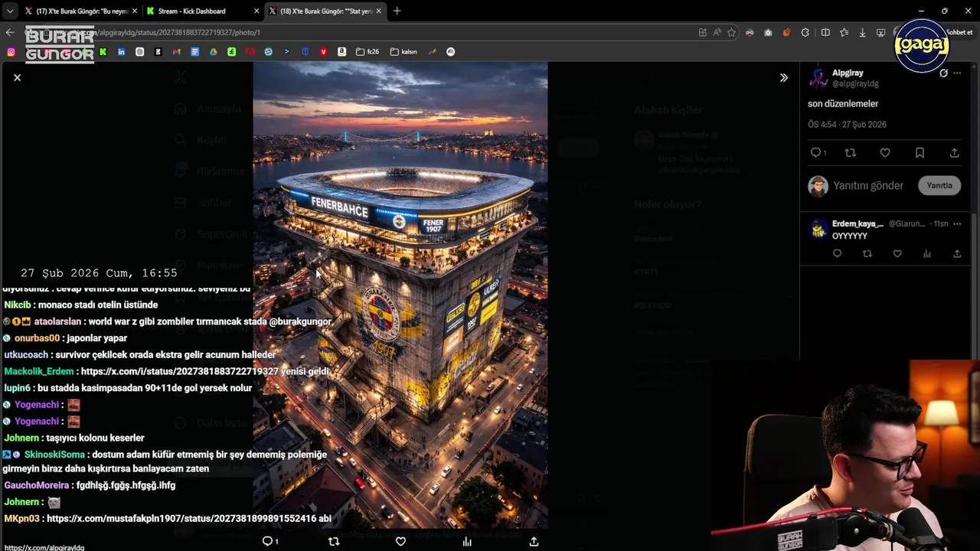Open the Extensions puzzle icon

pyautogui.click(x=805, y=32)
